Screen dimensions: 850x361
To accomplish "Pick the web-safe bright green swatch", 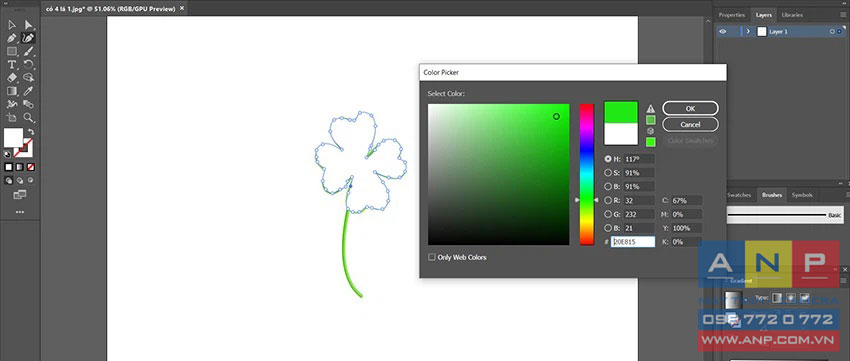I will [x=651, y=142].
